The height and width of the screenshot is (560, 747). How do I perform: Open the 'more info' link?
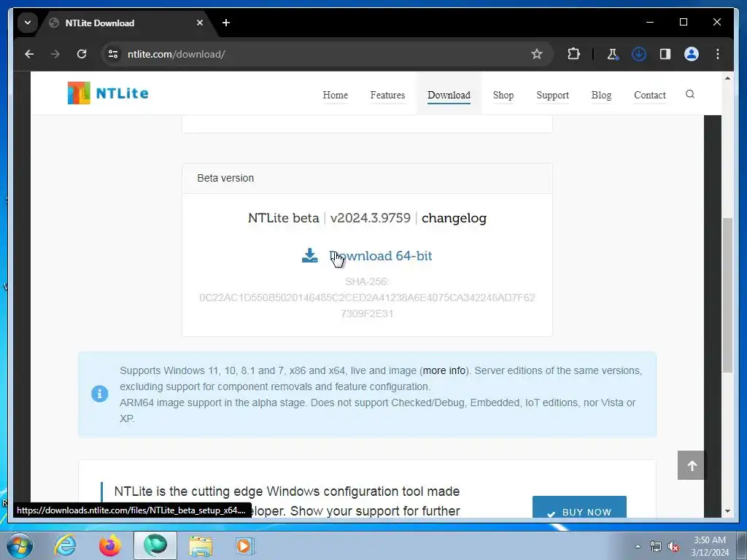(444, 370)
